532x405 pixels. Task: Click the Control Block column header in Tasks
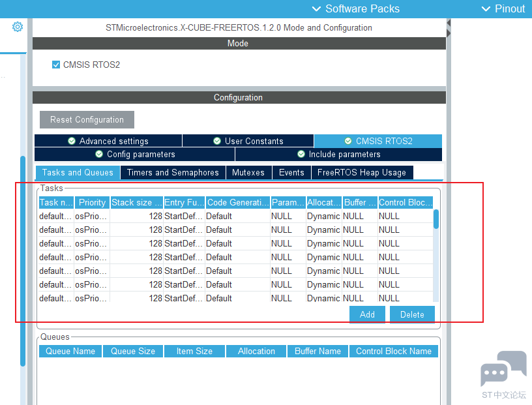(406, 202)
